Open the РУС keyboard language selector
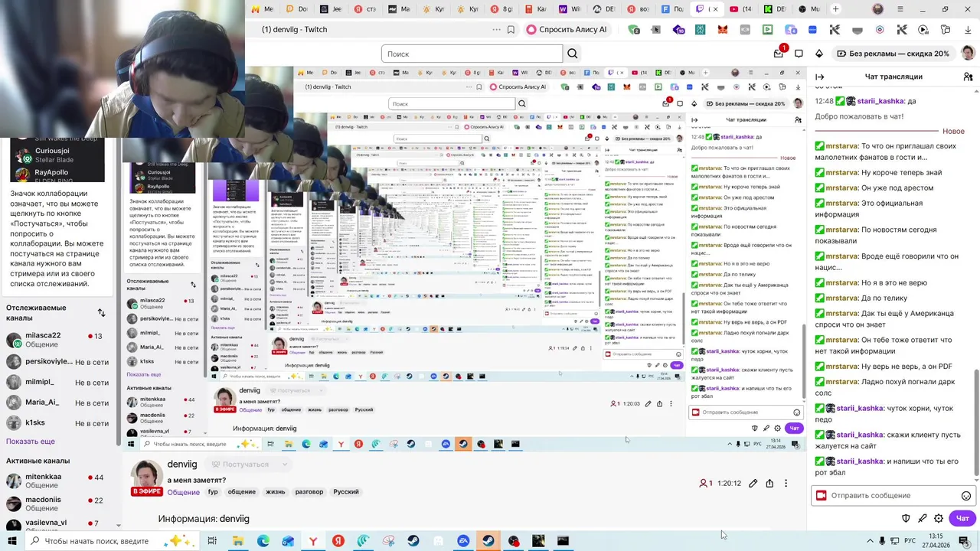The image size is (980, 551). 910,541
